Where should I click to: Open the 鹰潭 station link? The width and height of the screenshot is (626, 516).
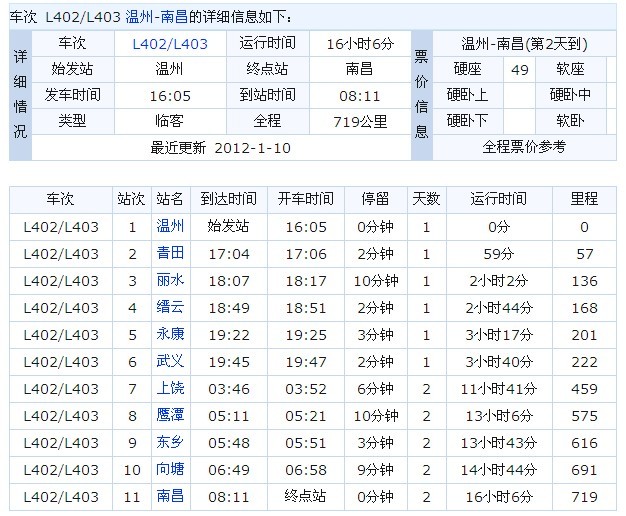(170, 415)
